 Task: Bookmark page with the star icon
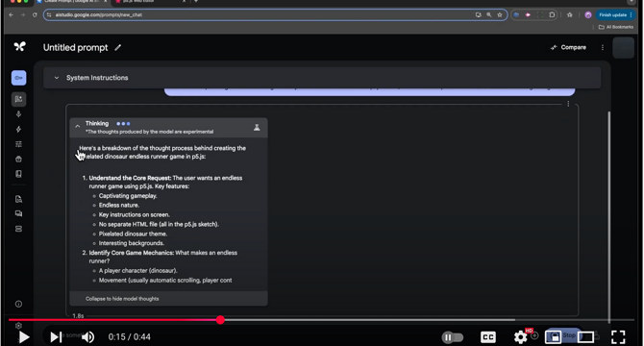click(500, 14)
